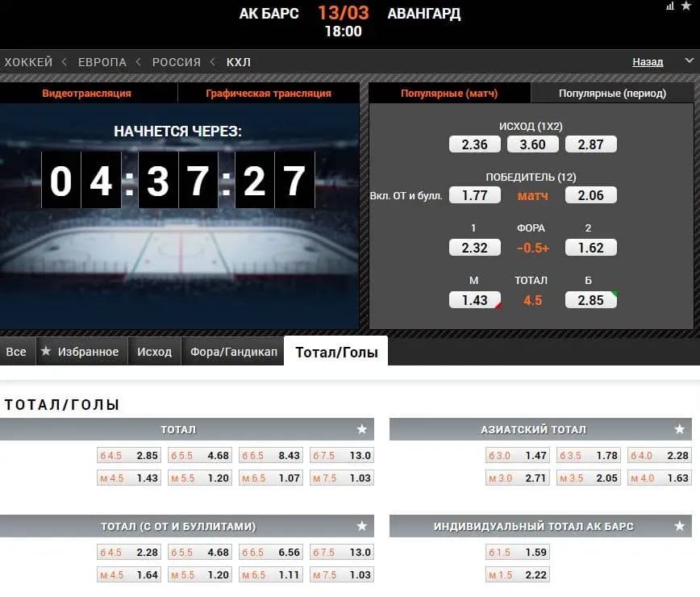Select Б 7.5 at 13.0 in ТОТАЛ
This screenshot has width=700, height=597.
[342, 456]
